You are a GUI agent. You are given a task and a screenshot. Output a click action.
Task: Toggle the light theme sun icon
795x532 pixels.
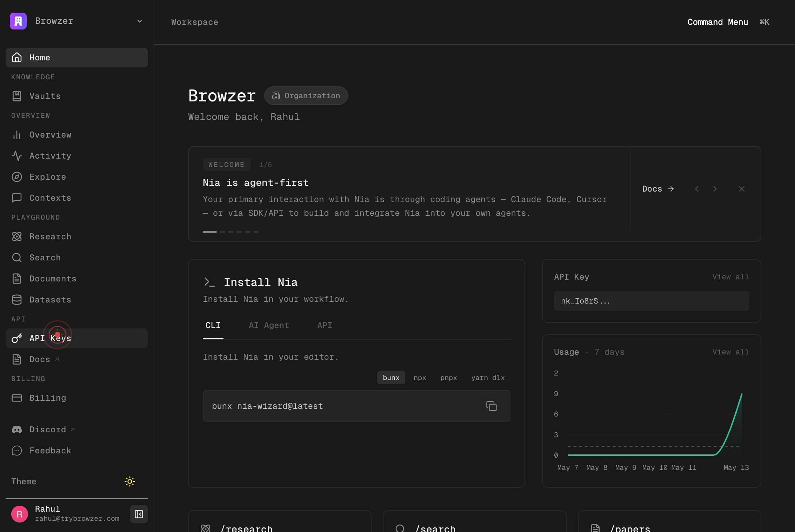[x=130, y=481]
